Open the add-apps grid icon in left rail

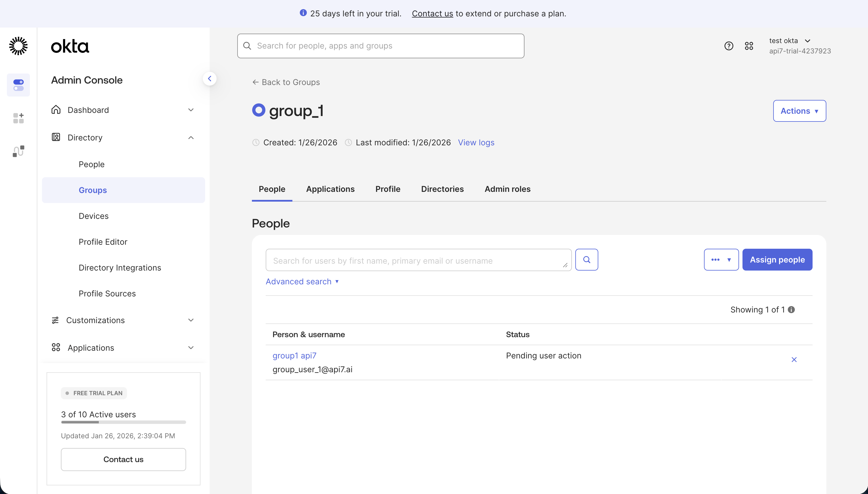18,118
